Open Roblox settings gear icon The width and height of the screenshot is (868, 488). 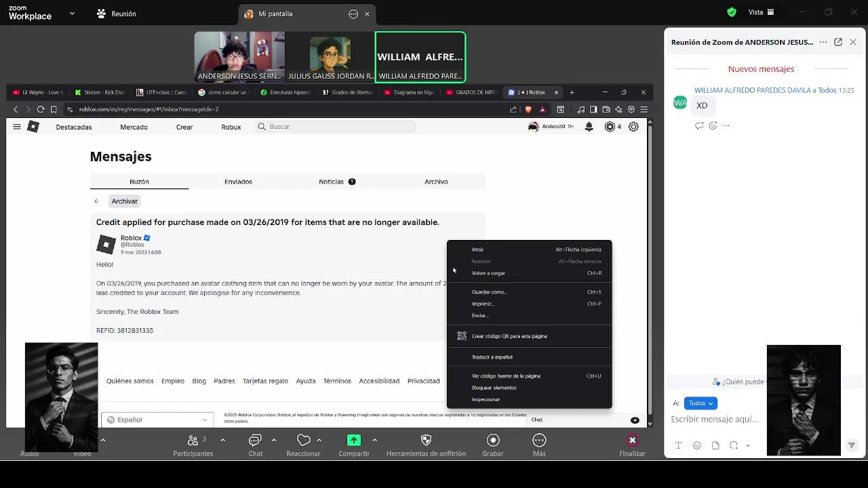point(633,127)
